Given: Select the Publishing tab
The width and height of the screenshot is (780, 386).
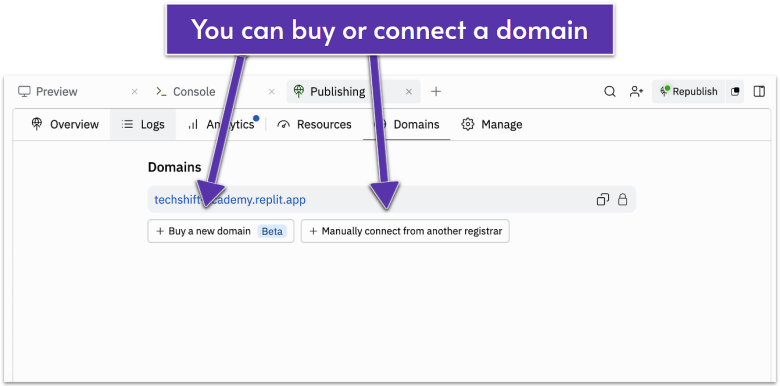Looking at the screenshot, I should click(353, 92).
